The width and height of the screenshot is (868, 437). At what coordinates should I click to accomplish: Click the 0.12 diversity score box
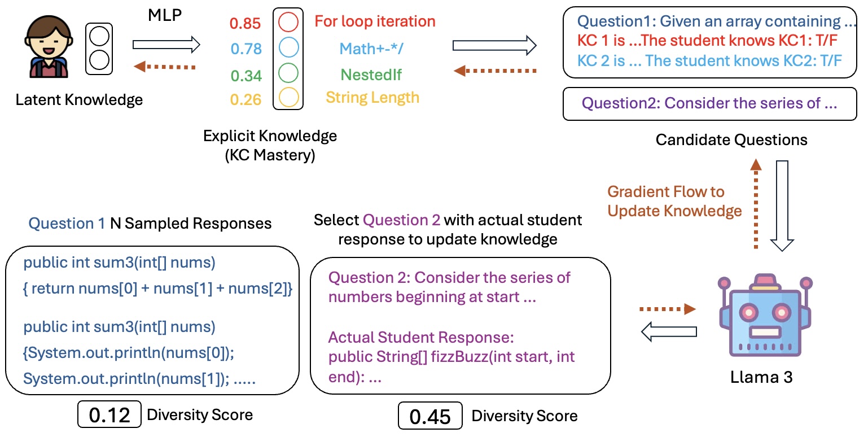pos(110,415)
